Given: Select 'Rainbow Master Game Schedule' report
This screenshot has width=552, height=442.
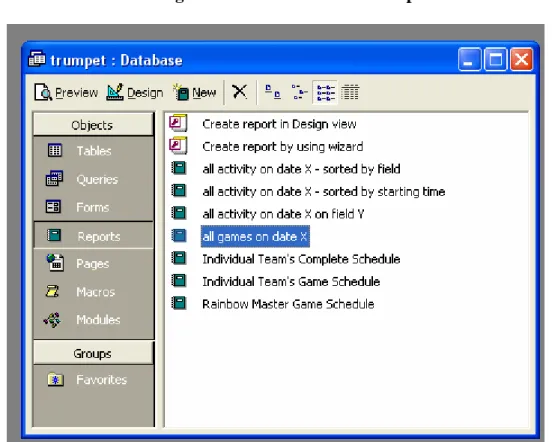Looking at the screenshot, I should (x=288, y=304).
